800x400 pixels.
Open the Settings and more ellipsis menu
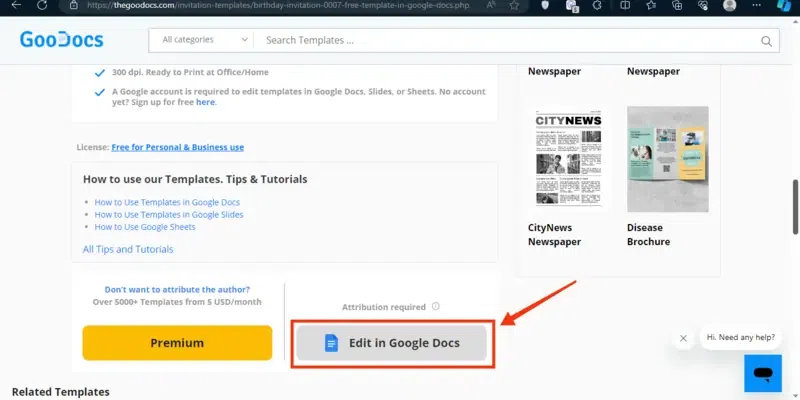[756, 5]
